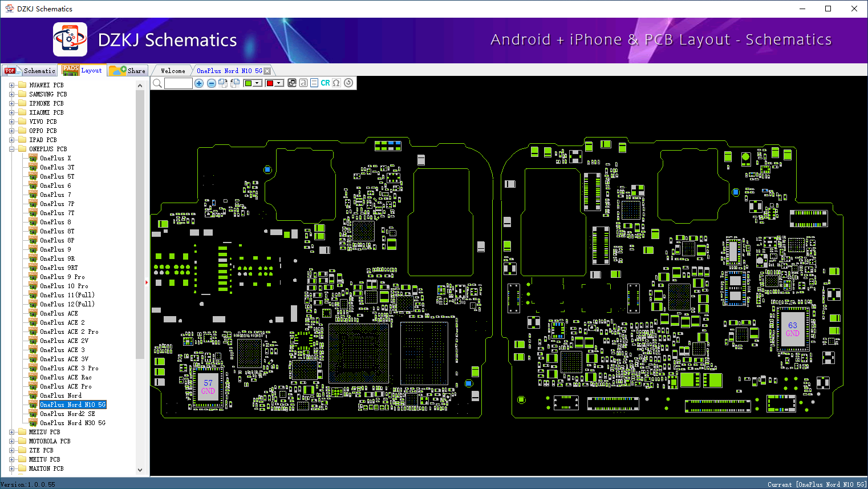Select the OnePlus Nord N10 5G document tab
The width and height of the screenshot is (868, 489).
(x=229, y=71)
